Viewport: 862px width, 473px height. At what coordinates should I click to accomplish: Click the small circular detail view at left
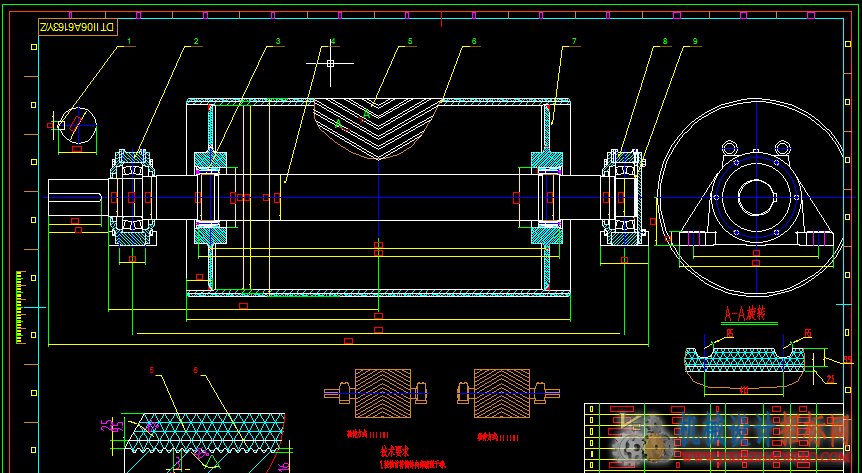pos(77,126)
